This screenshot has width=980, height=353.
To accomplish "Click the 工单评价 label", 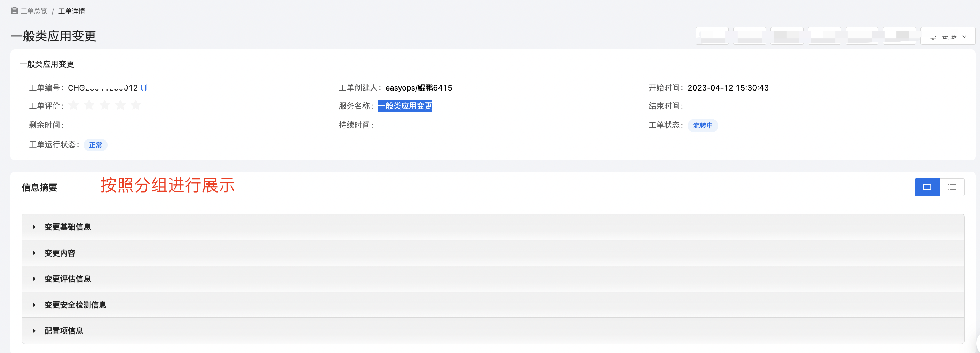I will (x=46, y=106).
